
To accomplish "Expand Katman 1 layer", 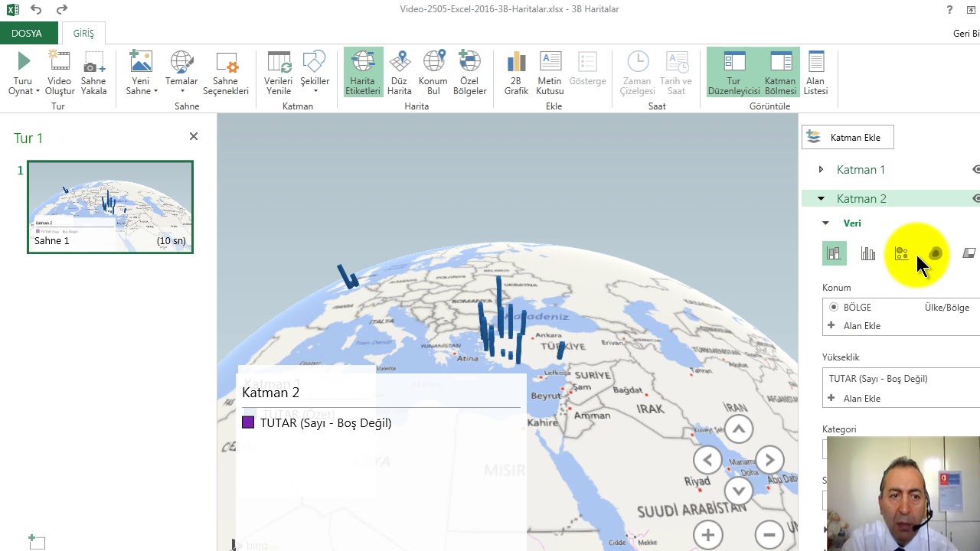I will point(821,169).
